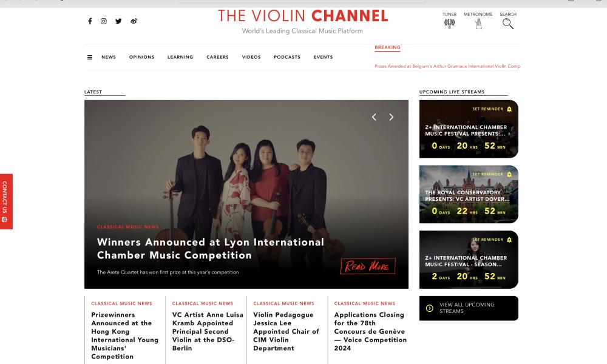This screenshot has width=607, height=364.
Task: Launch the Metronome tool icon
Action: point(478,24)
